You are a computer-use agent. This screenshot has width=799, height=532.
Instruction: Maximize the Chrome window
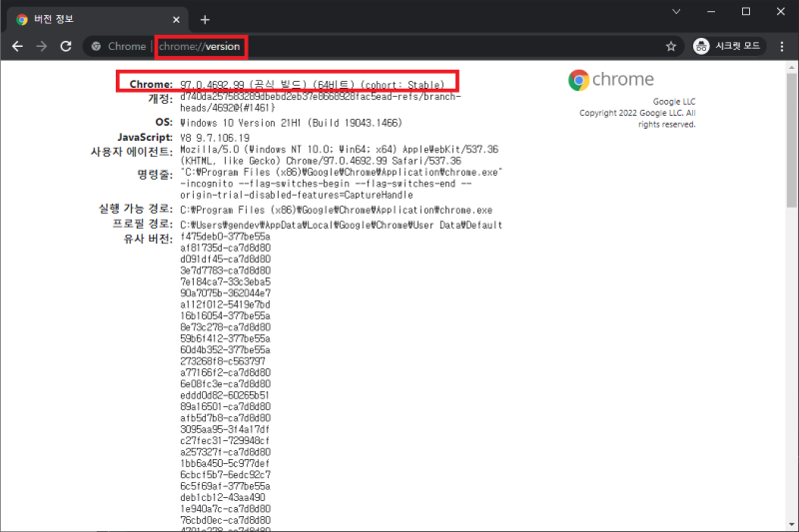pyautogui.click(x=746, y=11)
